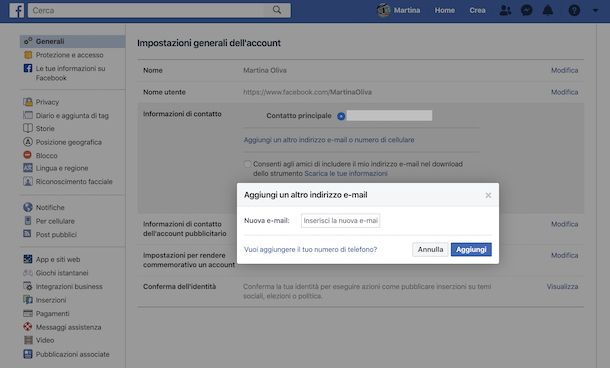Viewport: 610px width, 368px height.
Task: Click the Riconoscimento facciale icon
Action: (28, 181)
